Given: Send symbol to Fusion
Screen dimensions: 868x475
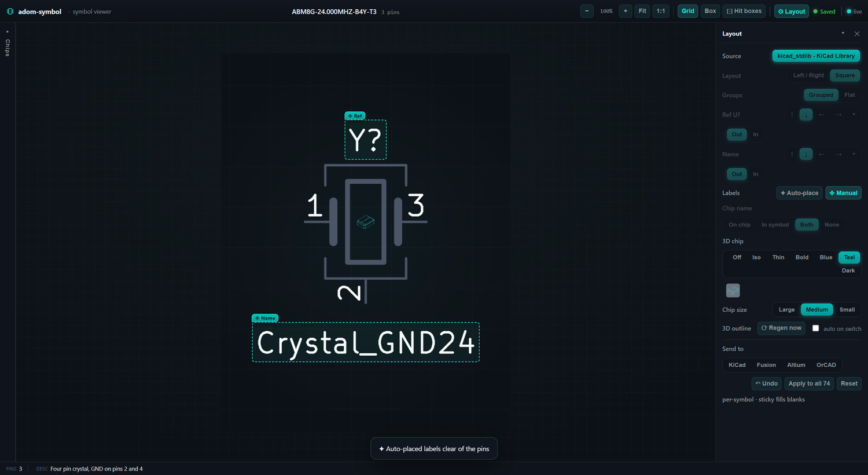Looking at the screenshot, I should (766, 365).
